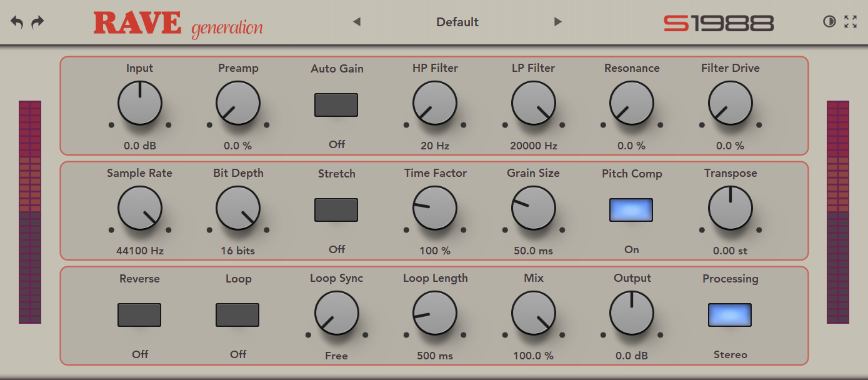Screen dimensions: 868x380
Task: Click the redo arrow icon
Action: pos(37,22)
